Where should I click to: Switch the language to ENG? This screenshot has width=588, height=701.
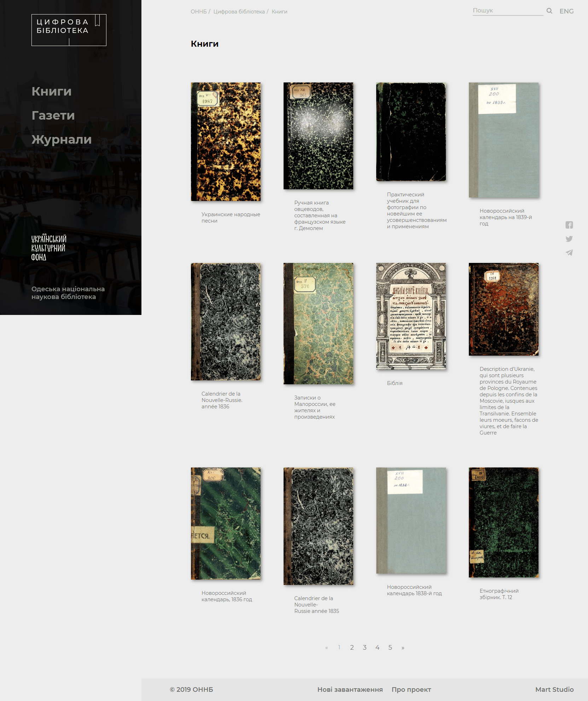coord(566,11)
